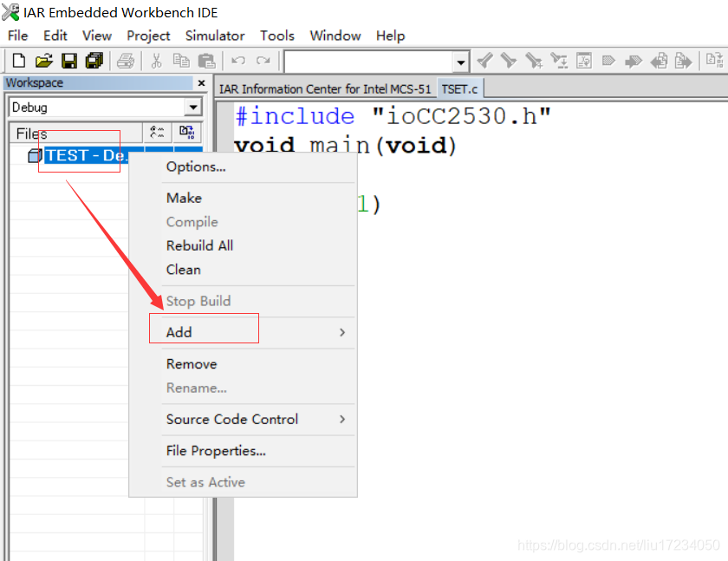Open the Window menu

[x=335, y=36]
